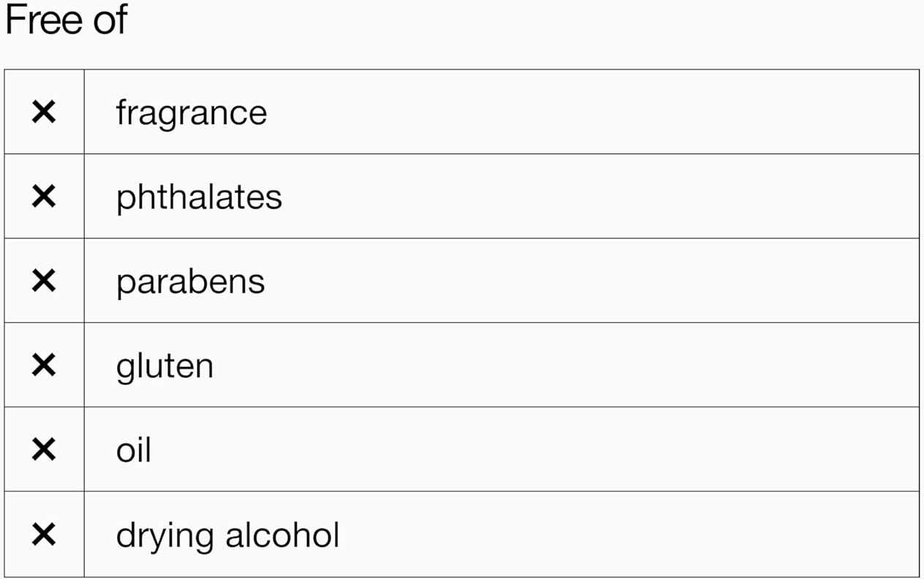The width and height of the screenshot is (924, 579).
Task: Click empty space right of the parabens label
Action: 585,281
